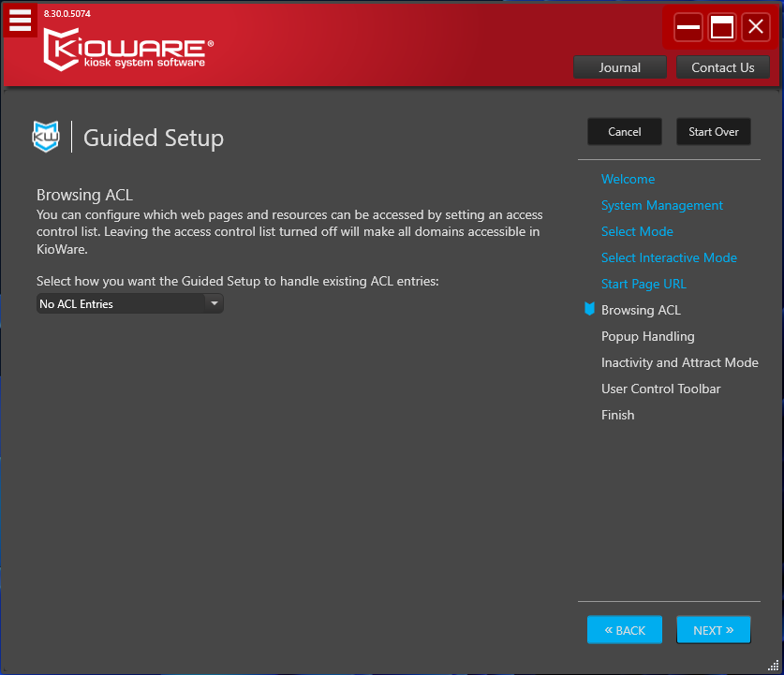Click the KW shield icon beside Guided Setup
This screenshot has height=675, width=784.
[x=45, y=136]
